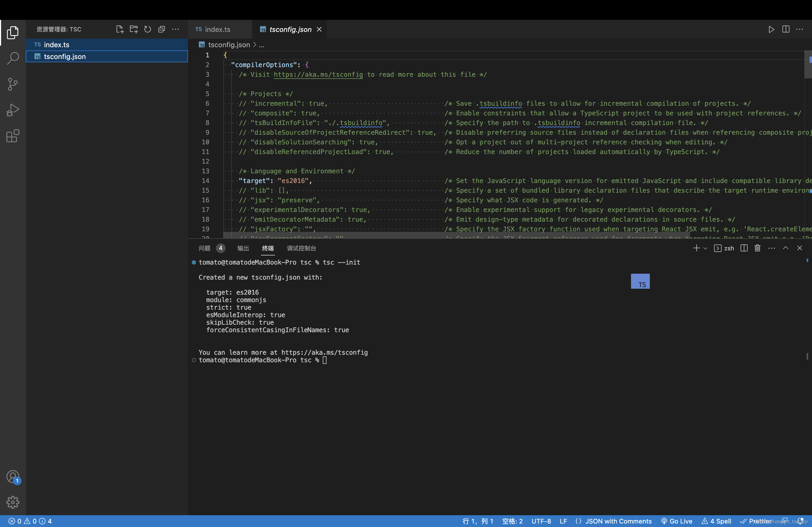The image size is (812, 527).
Task: Close the tsconfig.json tab
Action: 319,29
